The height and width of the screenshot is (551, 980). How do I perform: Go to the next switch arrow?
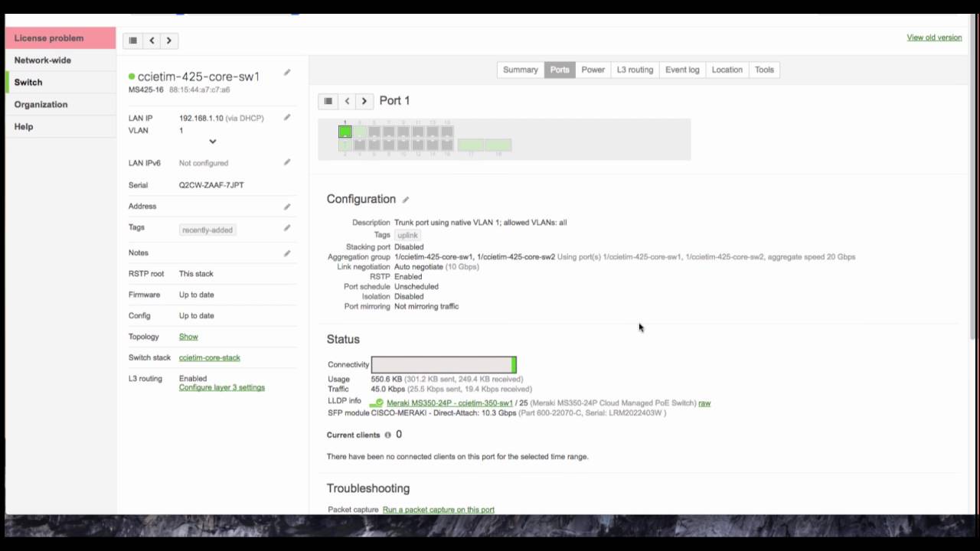coord(169,41)
